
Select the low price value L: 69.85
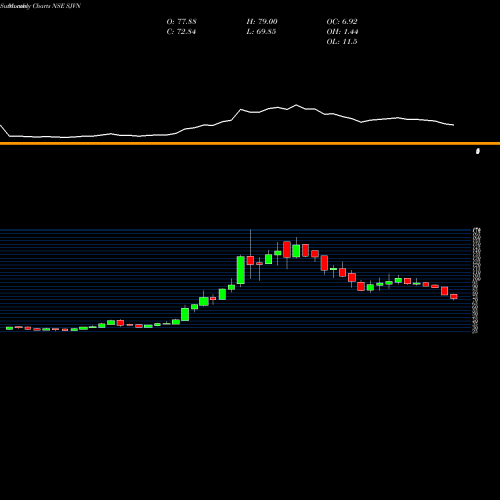coord(261,32)
